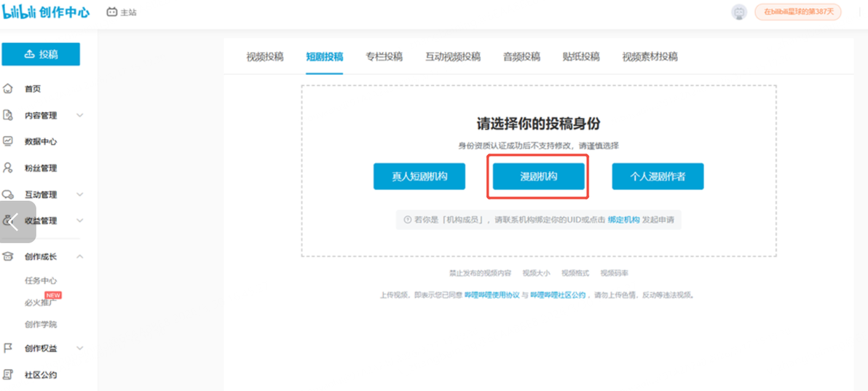868x391 pixels.
Task: Click the 在bilibili星球的第387天 badge
Action: click(x=798, y=12)
